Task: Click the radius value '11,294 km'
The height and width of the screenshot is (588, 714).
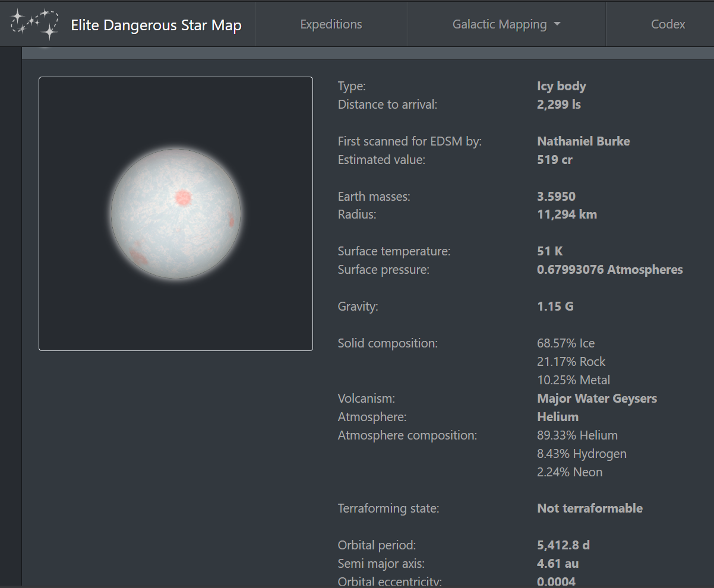Action: pos(567,214)
